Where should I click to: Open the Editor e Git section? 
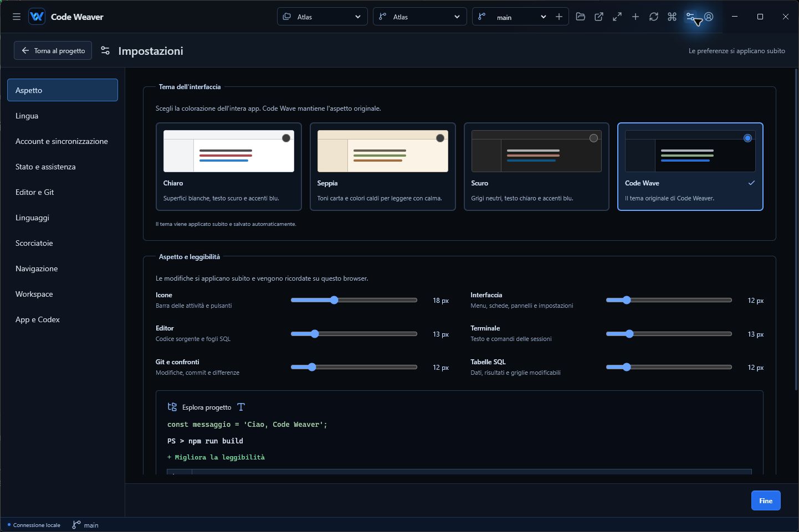pyautogui.click(x=63, y=192)
